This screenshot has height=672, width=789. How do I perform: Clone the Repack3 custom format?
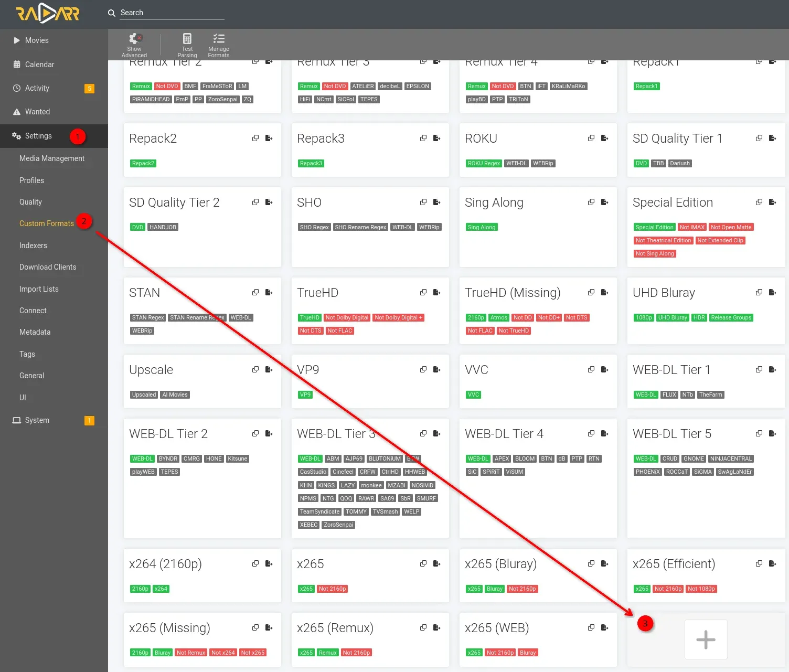(423, 138)
